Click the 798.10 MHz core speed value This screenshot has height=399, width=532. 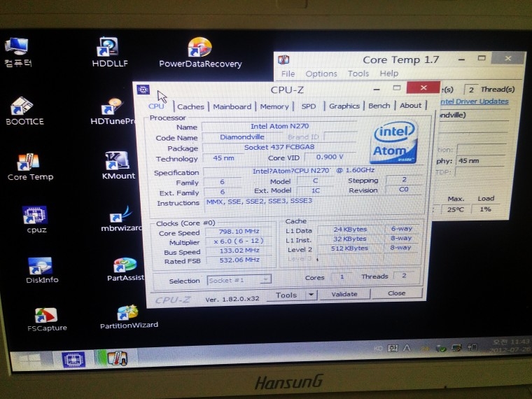239,232
